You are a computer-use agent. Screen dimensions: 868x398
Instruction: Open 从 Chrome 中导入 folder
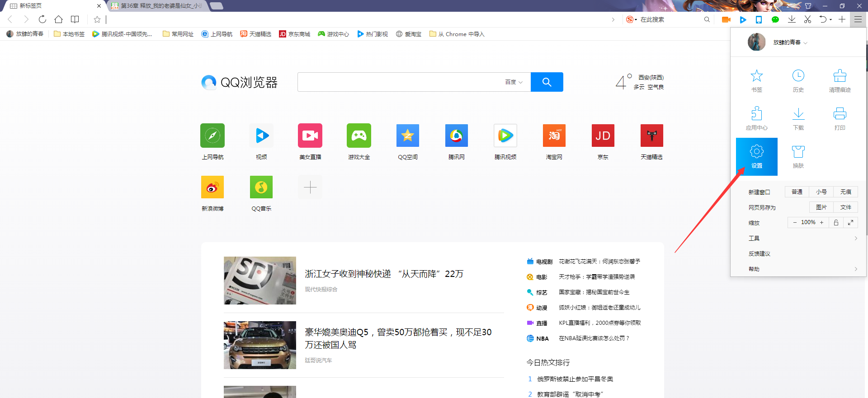pos(457,34)
